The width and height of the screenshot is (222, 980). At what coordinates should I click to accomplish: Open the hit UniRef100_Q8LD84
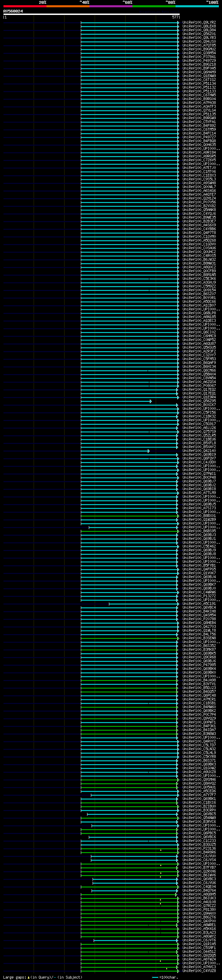click(199, 30)
